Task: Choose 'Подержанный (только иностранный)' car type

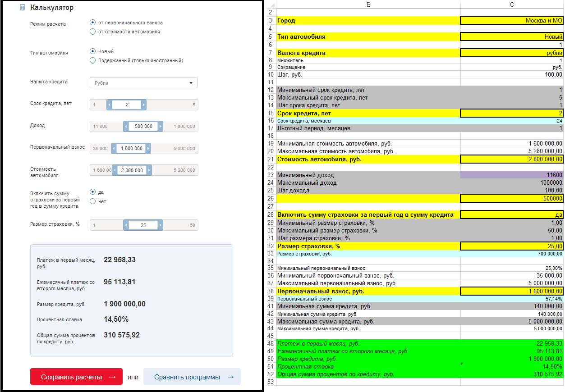Action: [93, 60]
